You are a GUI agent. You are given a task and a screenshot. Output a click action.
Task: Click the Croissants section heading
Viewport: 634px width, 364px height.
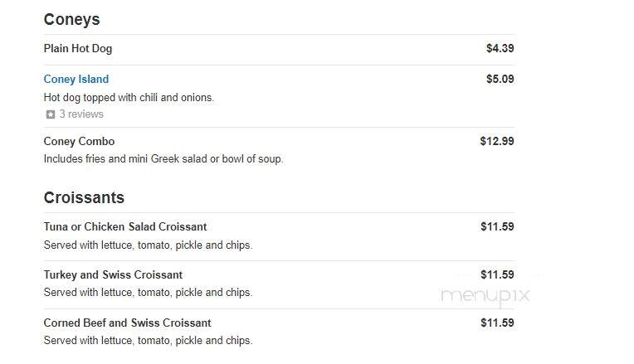[x=84, y=197]
